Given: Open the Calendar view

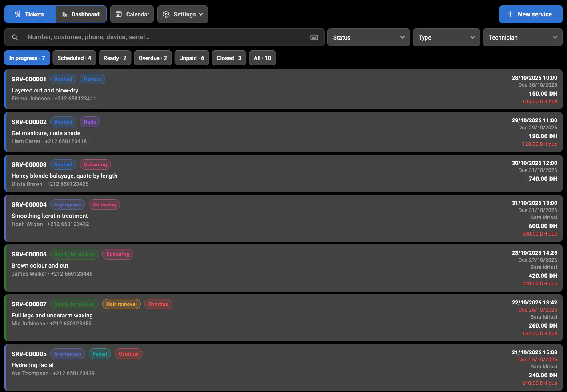Looking at the screenshot, I should click(x=132, y=14).
